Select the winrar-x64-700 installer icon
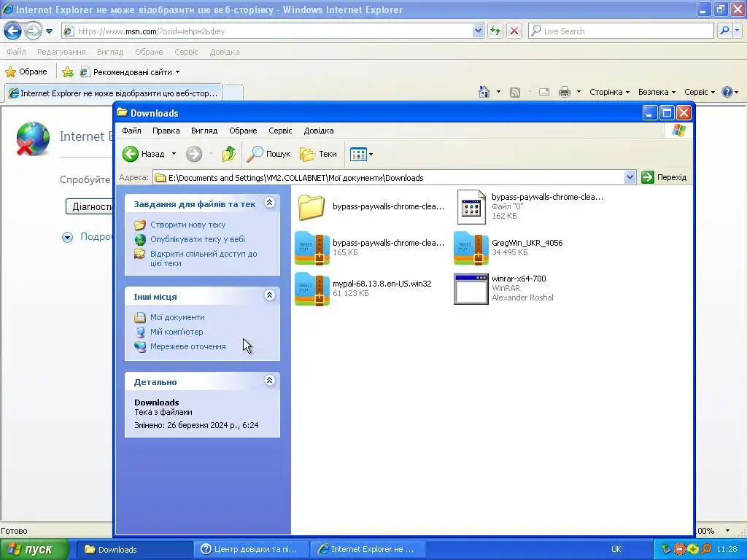Image resolution: width=747 pixels, height=560 pixels. [x=471, y=289]
